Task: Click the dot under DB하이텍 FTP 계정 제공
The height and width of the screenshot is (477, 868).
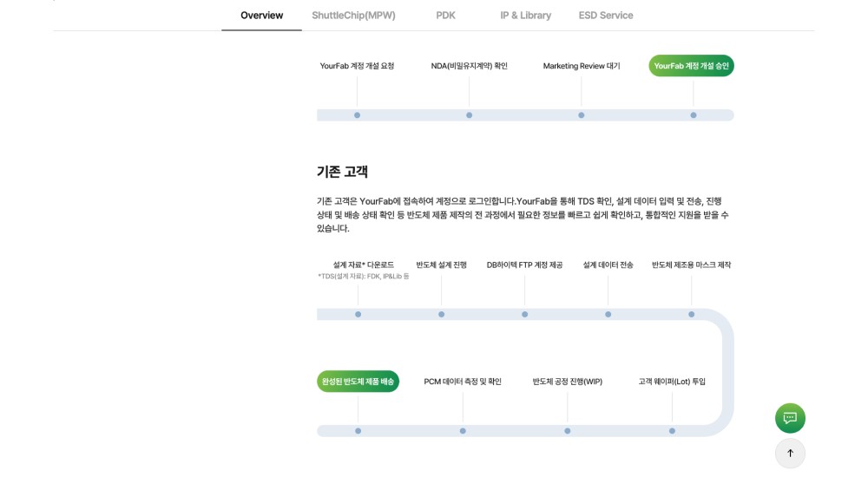Action: pyautogui.click(x=525, y=314)
